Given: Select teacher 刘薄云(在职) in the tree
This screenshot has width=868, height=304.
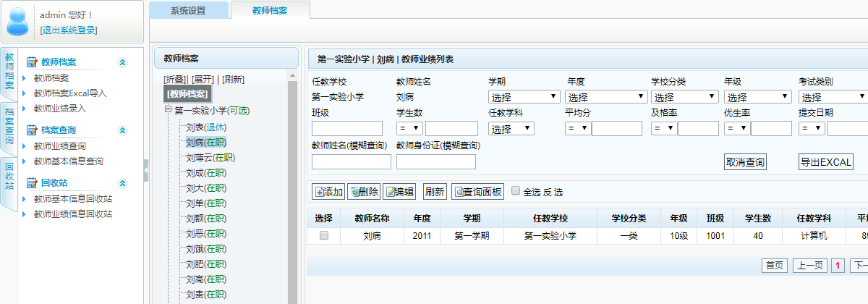Looking at the screenshot, I should pos(210,157).
